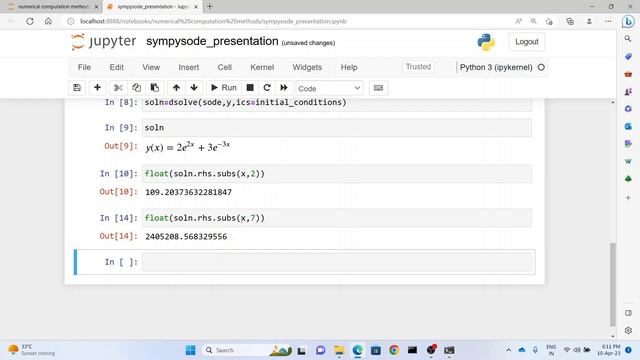Image resolution: width=640 pixels, height=360 pixels.
Task: Click the Logout button
Action: (527, 42)
